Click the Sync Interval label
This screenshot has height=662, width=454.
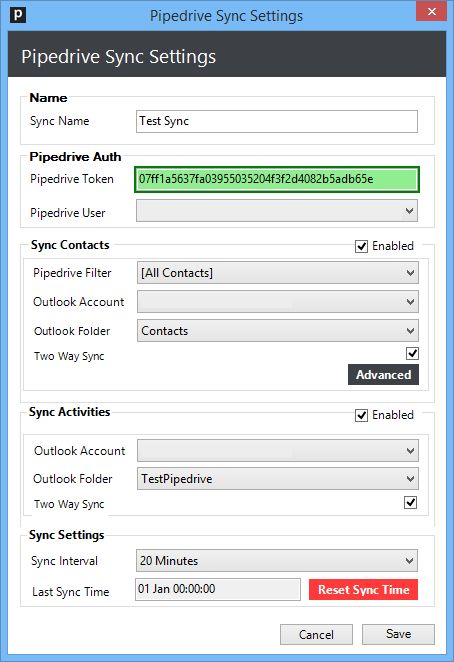pyautogui.click(x=64, y=561)
